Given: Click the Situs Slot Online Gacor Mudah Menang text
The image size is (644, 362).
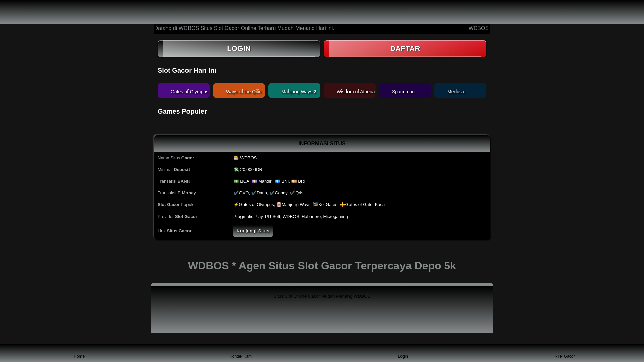Looking at the screenshot, I should pos(322,296).
